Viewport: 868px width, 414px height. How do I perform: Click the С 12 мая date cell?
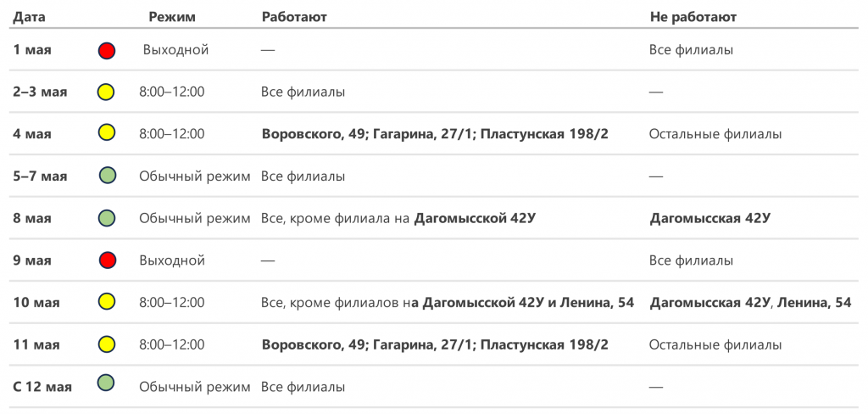(x=42, y=387)
